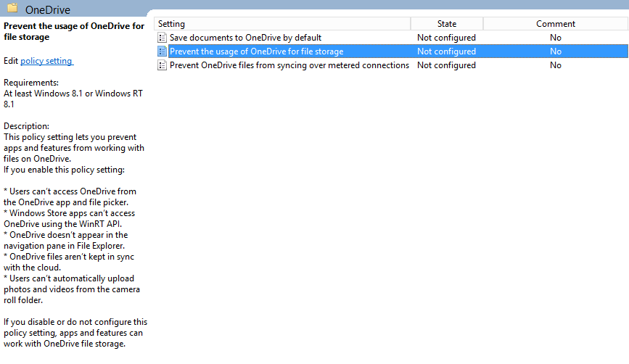Click icon beside Prevent the usage of OneDrive
The image size is (629, 364).
(162, 51)
